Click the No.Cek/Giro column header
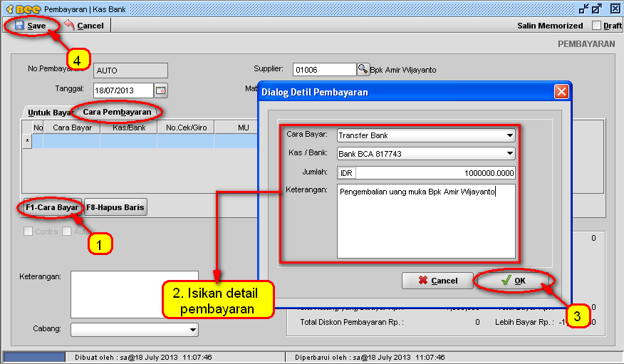The width and height of the screenshot is (624, 364). 186,128
